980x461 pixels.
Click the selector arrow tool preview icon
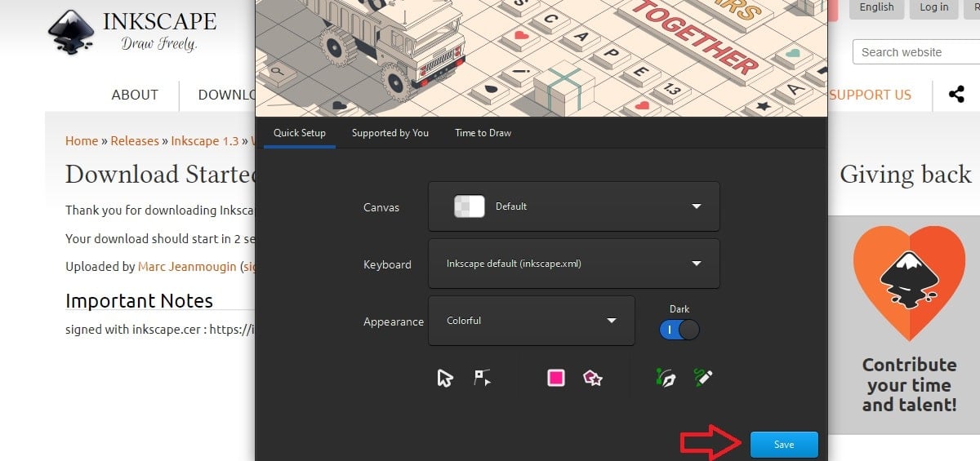[445, 378]
